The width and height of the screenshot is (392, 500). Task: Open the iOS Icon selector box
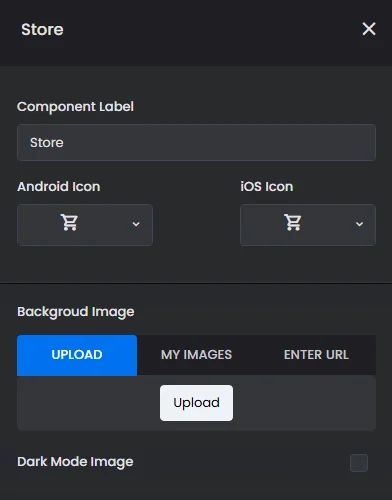tap(308, 225)
